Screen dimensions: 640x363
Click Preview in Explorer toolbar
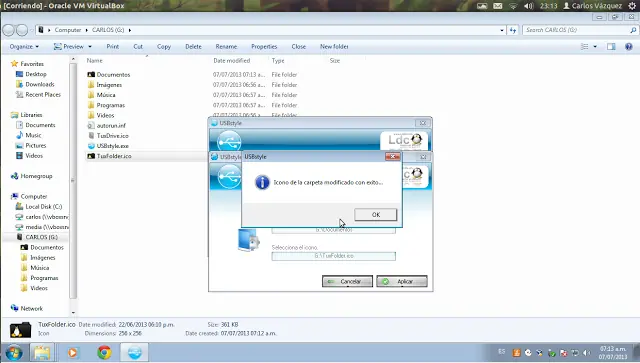[x=69, y=47]
